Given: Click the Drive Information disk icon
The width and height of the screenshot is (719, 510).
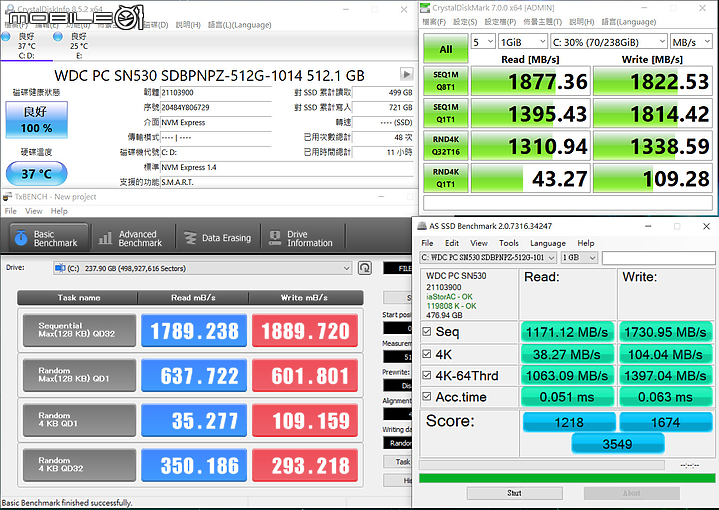Looking at the screenshot, I should [275, 238].
